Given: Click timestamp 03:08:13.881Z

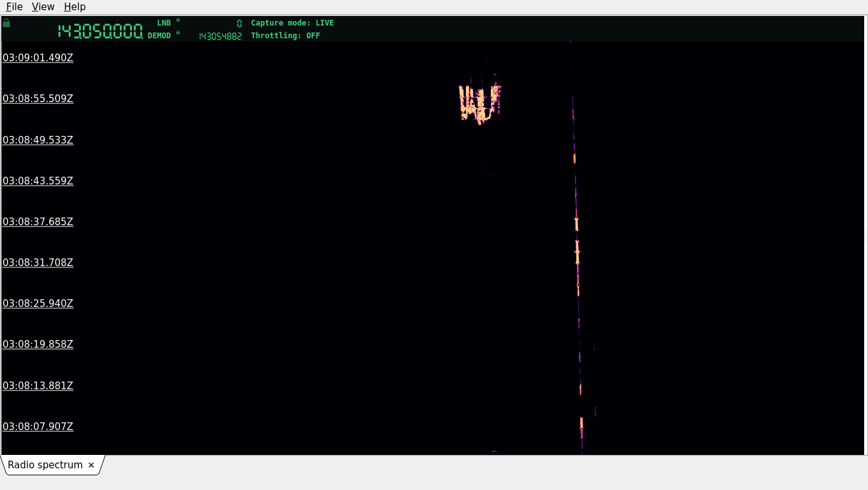Looking at the screenshot, I should [x=38, y=385].
